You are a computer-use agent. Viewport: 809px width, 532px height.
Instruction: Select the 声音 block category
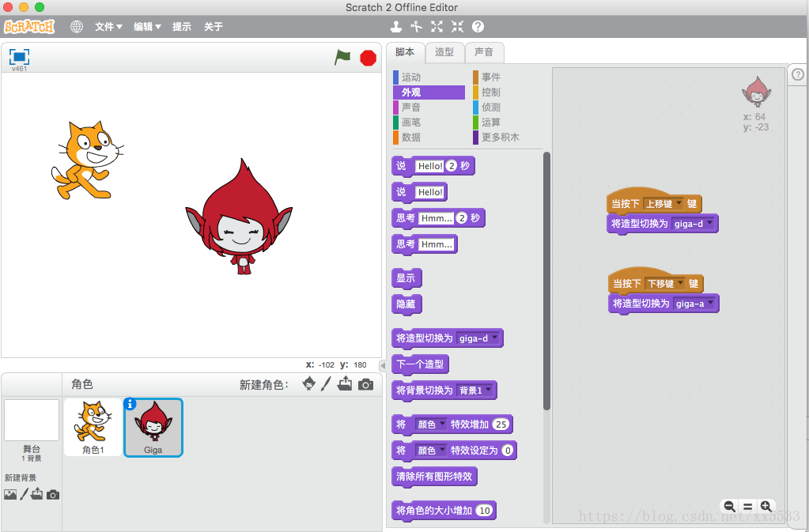pos(429,108)
